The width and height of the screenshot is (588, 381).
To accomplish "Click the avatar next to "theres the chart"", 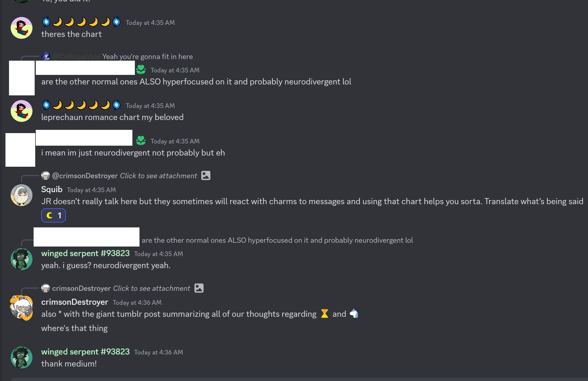I will pyautogui.click(x=21, y=28).
